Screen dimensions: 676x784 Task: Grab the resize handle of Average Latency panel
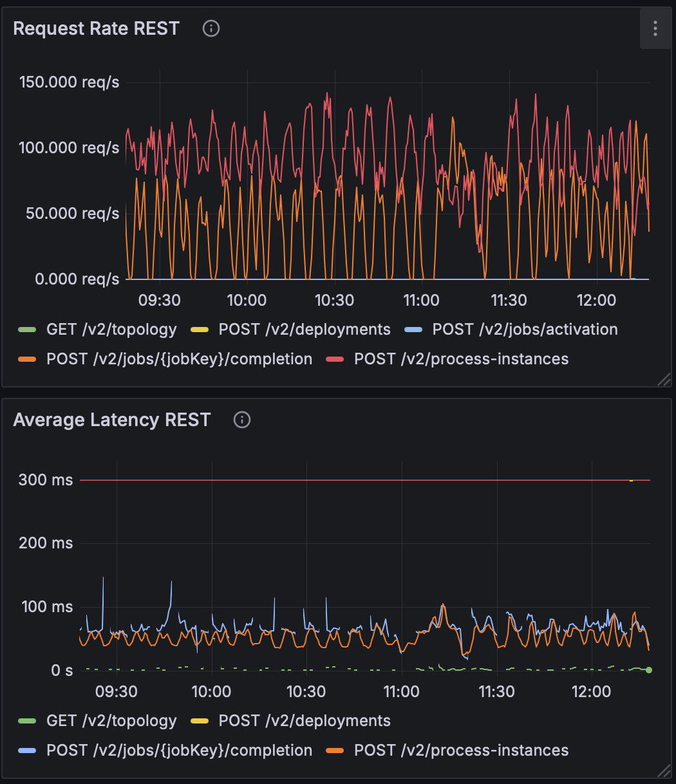[x=664, y=771]
